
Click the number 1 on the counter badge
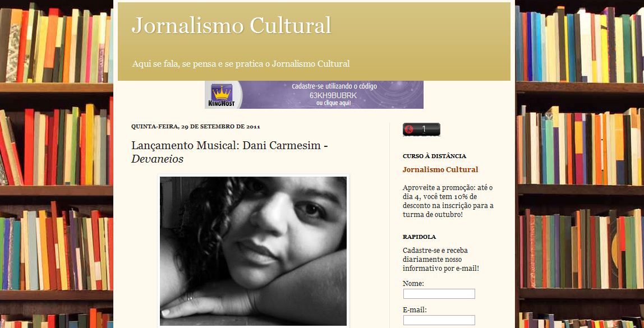click(424, 130)
